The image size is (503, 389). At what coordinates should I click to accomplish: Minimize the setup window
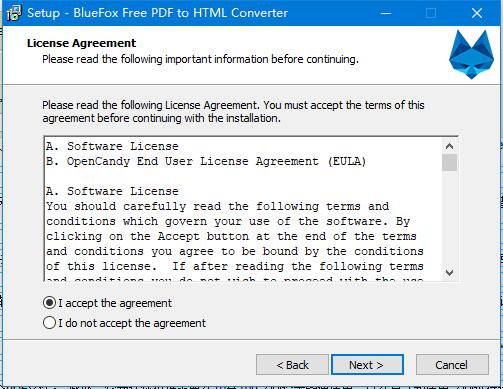tap(386, 13)
